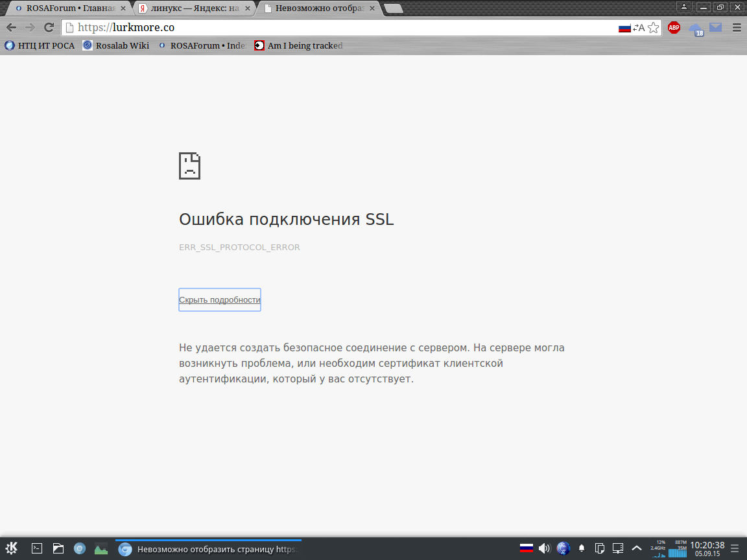This screenshot has width=747, height=560.
Task: Restore the browser window size
Action: 720,6
